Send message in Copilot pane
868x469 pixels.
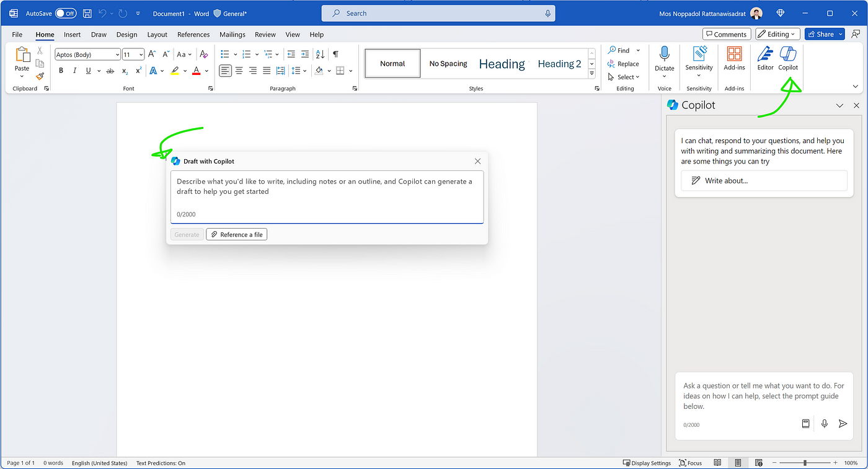tap(843, 424)
